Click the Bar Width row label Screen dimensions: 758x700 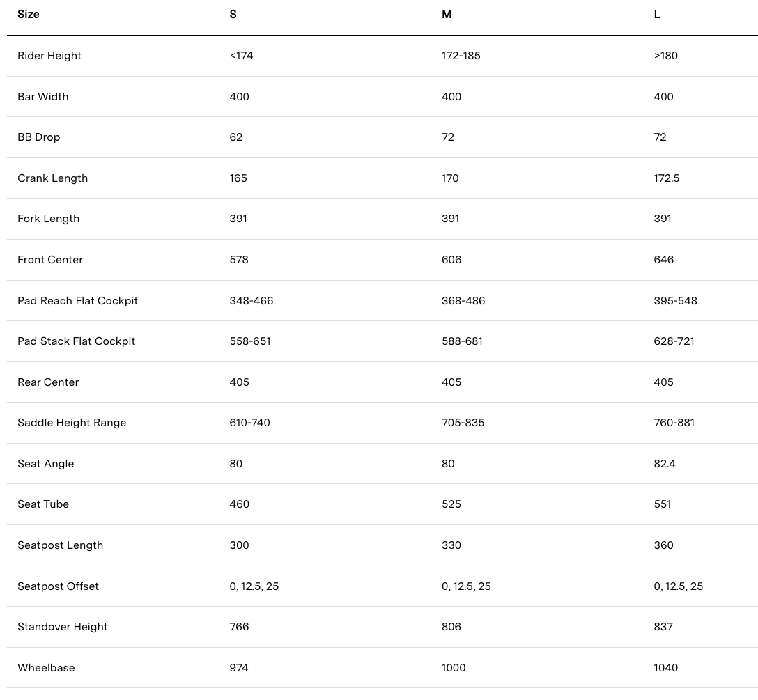point(43,97)
